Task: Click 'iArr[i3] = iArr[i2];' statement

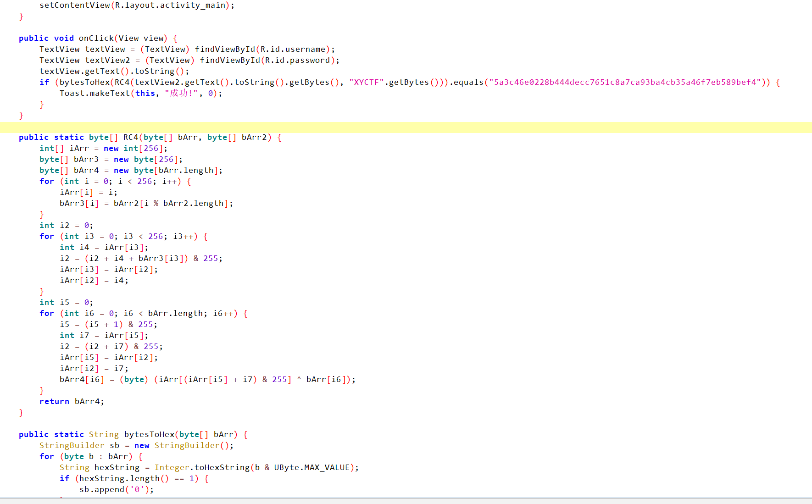Action: point(109,269)
